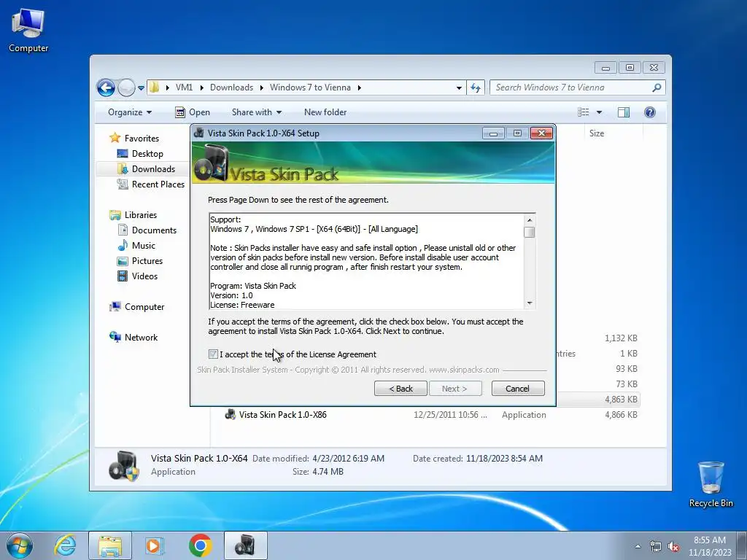The width and height of the screenshot is (747, 560).
Task: Open the view options dropdown arrow
Action: (x=600, y=112)
